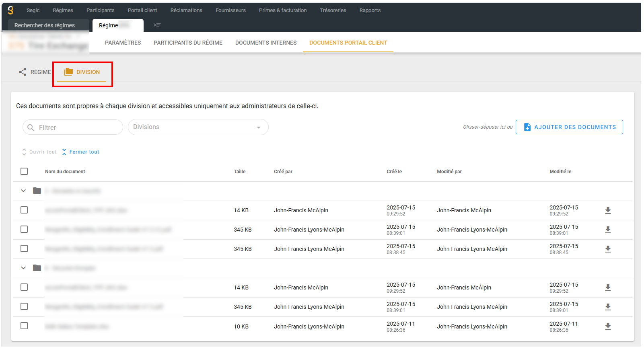Screen dimensions: 644x351
Task: Click into the Filtrer input field
Action: [78, 127]
